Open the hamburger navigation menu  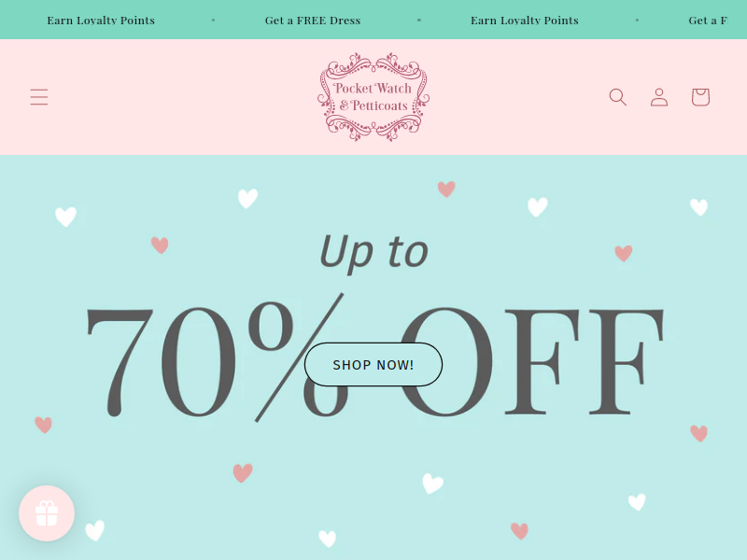pyautogui.click(x=39, y=97)
